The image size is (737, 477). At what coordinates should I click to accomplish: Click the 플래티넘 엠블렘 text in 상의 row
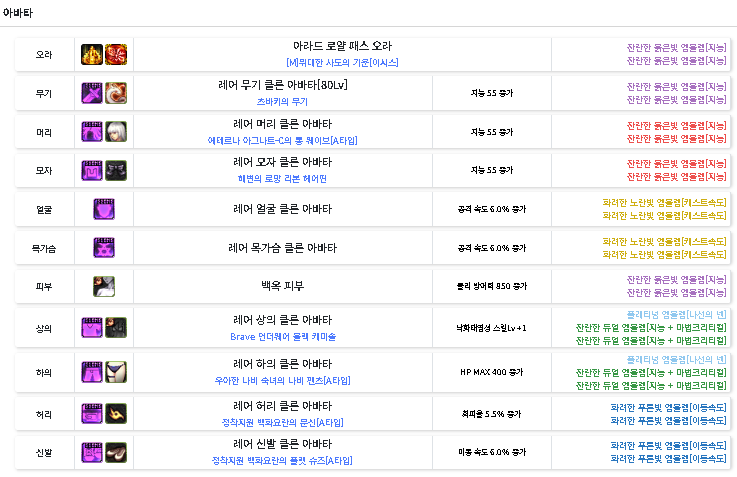(676, 314)
